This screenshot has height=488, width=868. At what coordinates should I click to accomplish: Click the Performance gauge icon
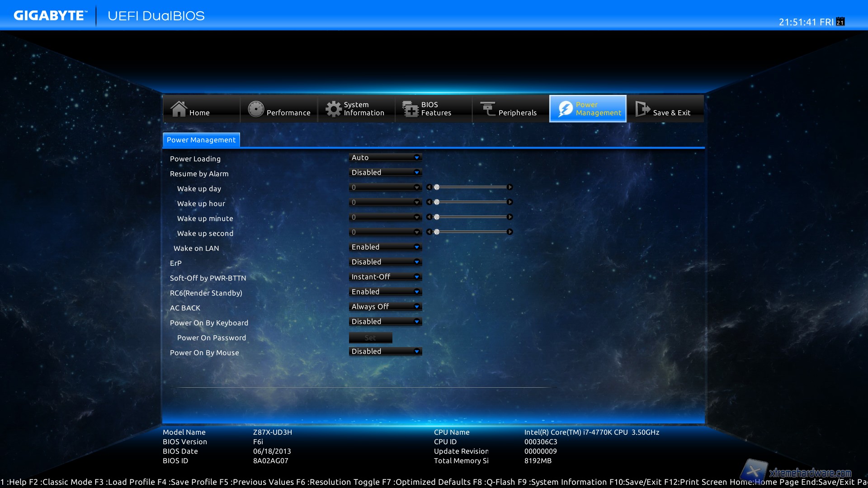(256, 109)
